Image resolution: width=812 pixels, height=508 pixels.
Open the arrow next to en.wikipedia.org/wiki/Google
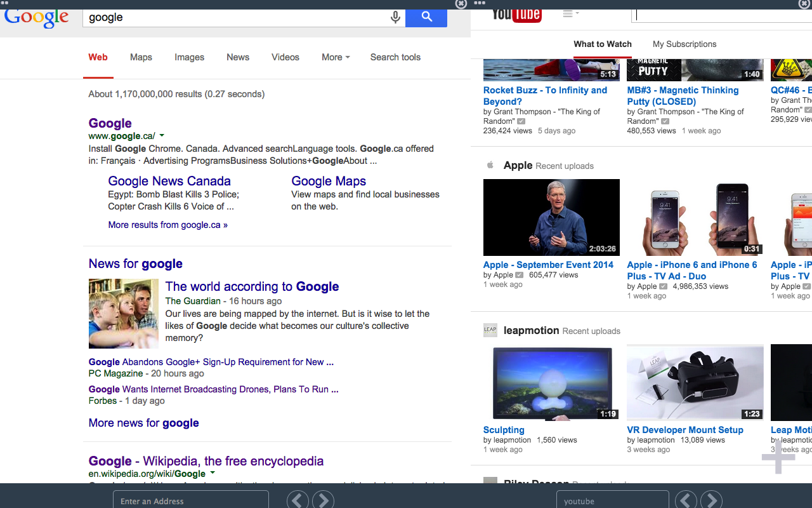213,473
